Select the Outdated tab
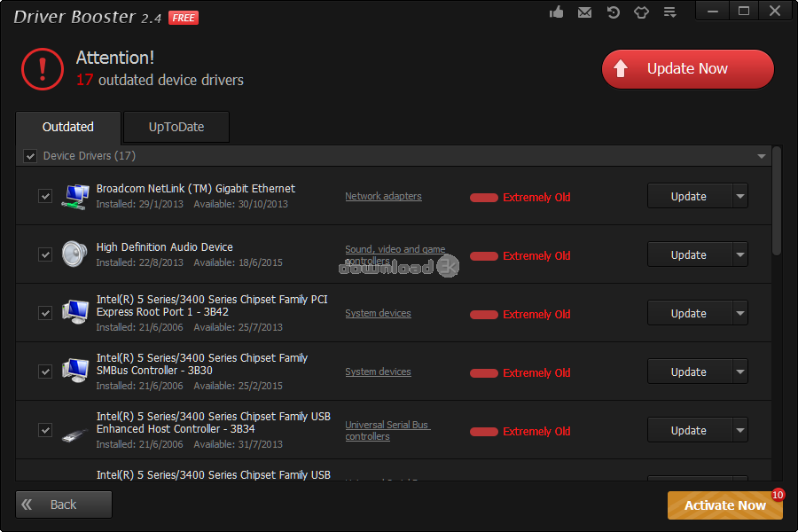The height and width of the screenshot is (532, 798). [x=67, y=127]
